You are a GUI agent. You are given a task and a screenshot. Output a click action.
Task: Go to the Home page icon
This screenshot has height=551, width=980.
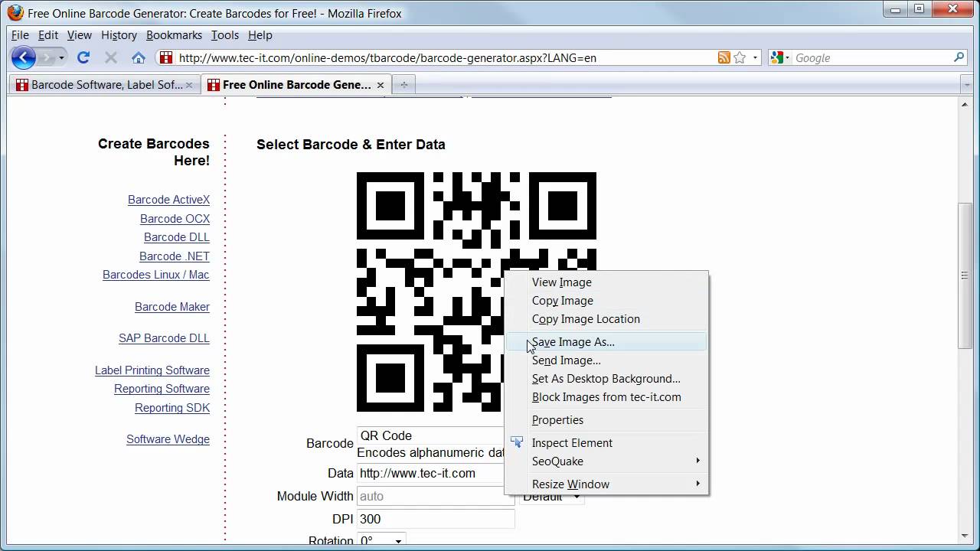point(138,57)
